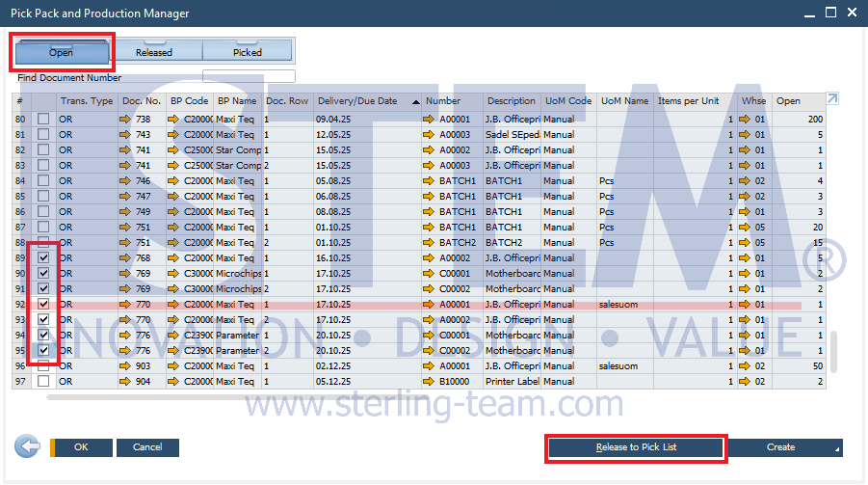Uncheck the selected checkbox in row 89

[43, 258]
